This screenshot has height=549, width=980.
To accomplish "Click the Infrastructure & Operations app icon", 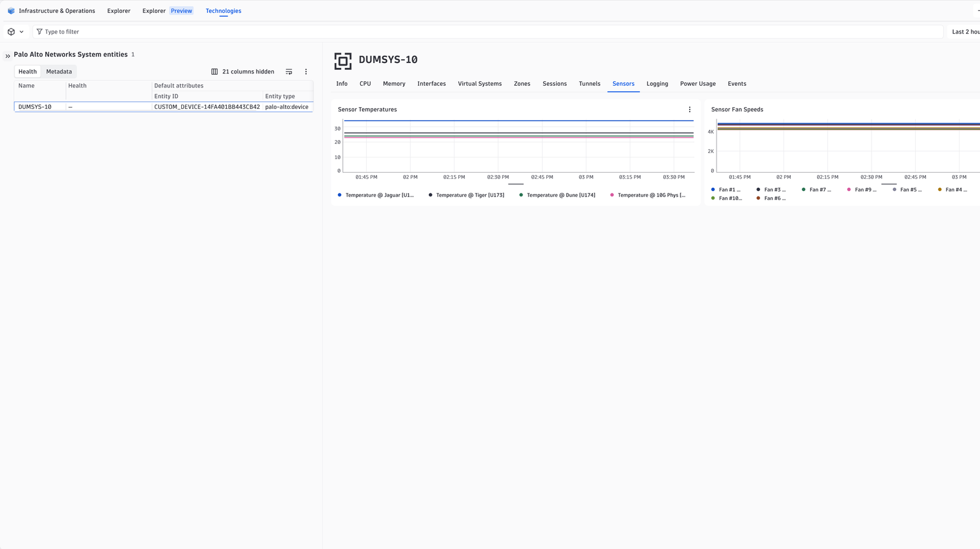I will pos(11,11).
